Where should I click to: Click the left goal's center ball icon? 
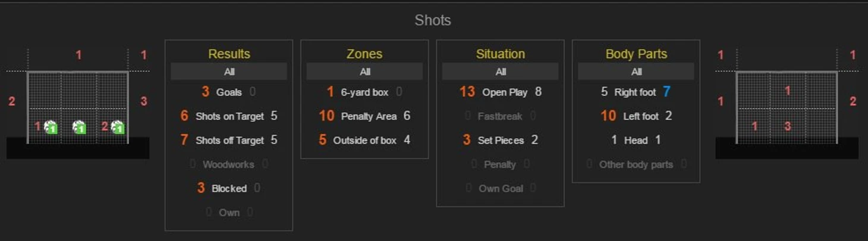(x=79, y=127)
